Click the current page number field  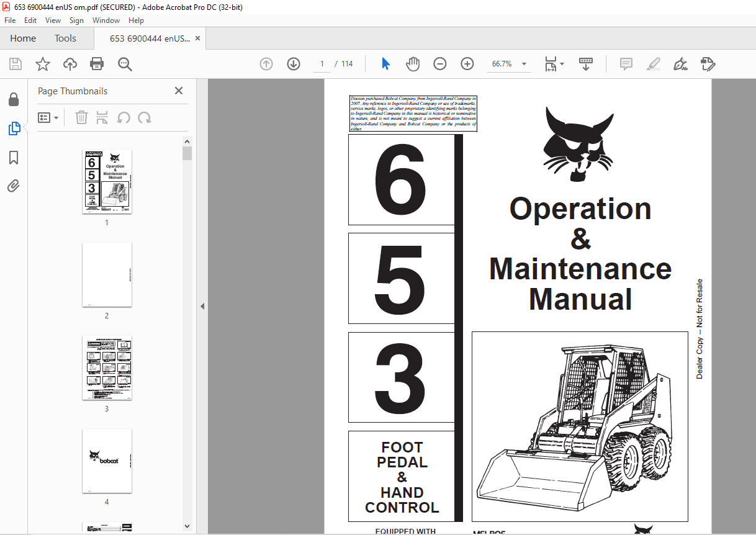[322, 64]
